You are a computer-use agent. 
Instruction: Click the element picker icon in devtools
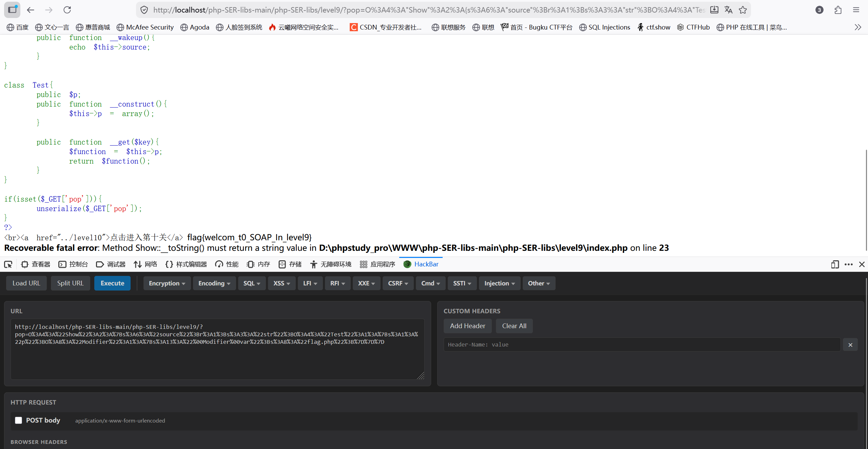pos(8,264)
